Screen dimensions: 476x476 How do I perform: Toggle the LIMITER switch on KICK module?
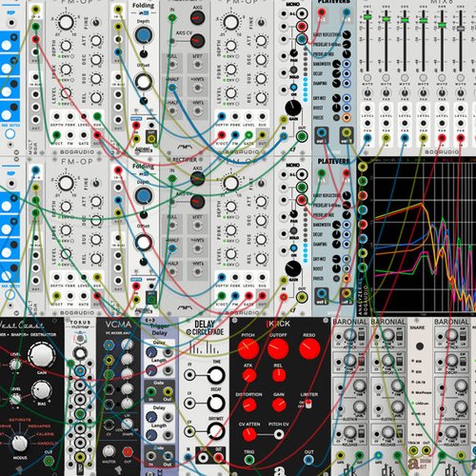[x=307, y=404]
